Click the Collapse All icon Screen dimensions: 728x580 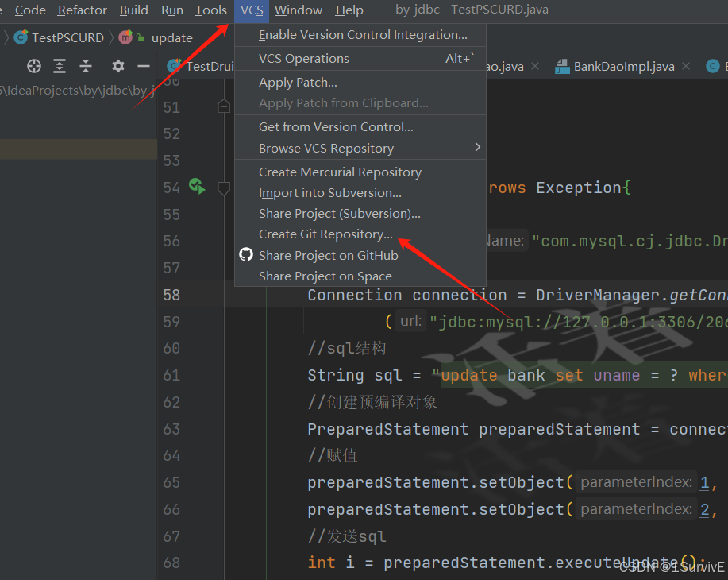(86, 67)
